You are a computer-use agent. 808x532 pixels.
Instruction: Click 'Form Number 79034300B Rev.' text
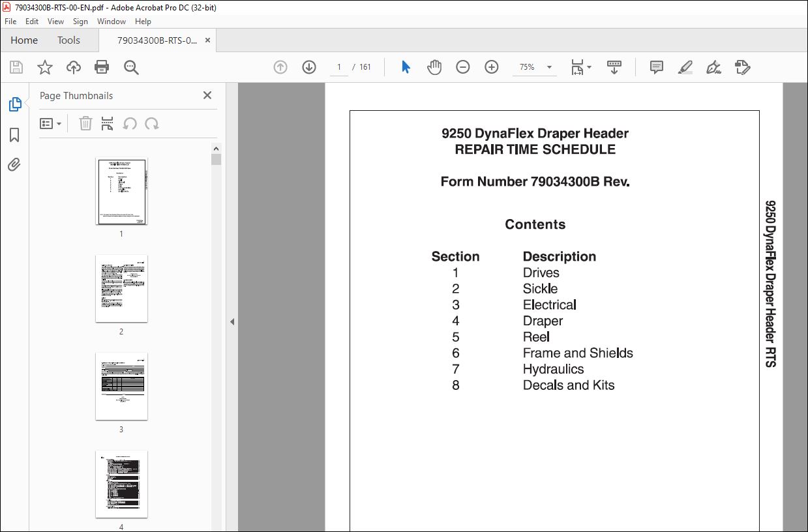coord(535,182)
